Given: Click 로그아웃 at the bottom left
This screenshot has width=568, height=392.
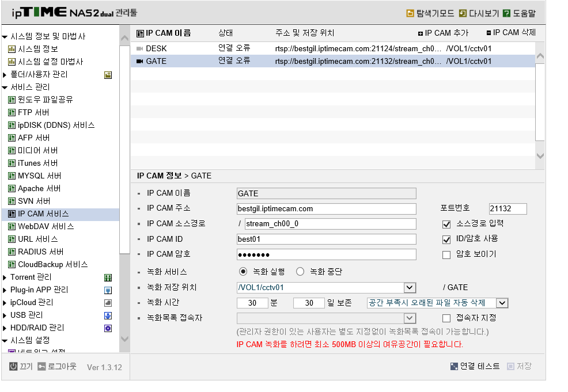Looking at the screenshot, I should point(57,366).
